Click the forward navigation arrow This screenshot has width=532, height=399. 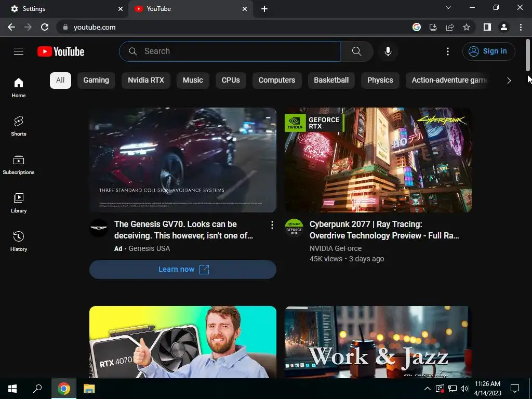pyautogui.click(x=28, y=27)
